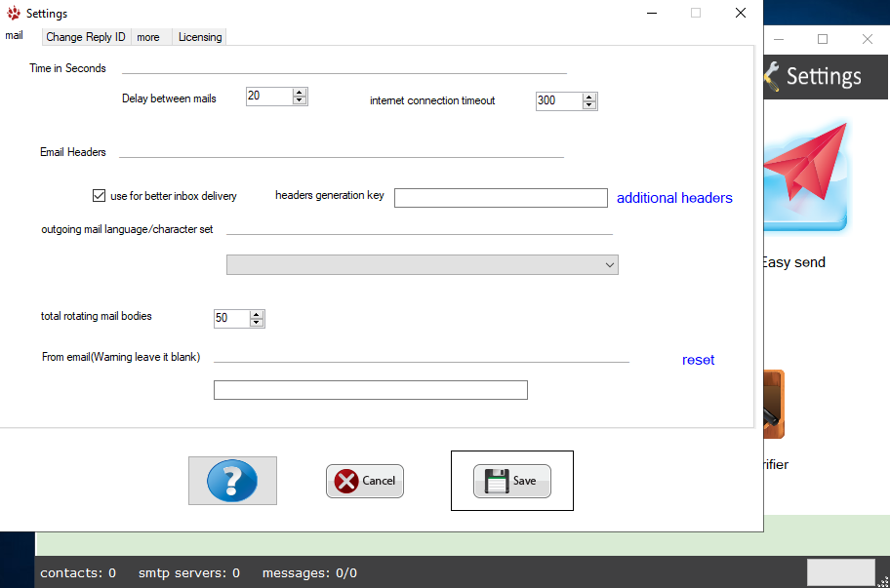Click the blue 'reset' link
Image resolution: width=890 pixels, height=588 pixels.
coord(698,360)
